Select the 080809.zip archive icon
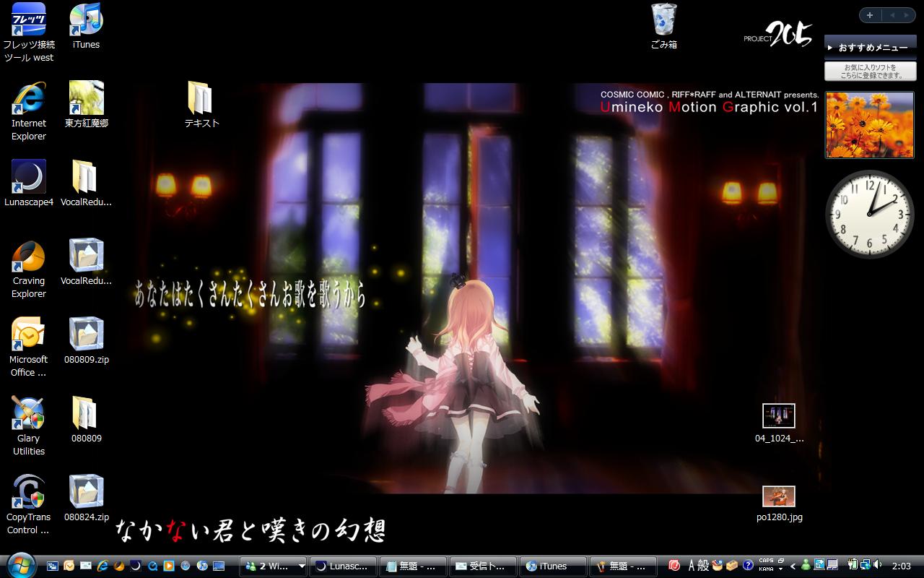Screen dimensions: 924x578 [86, 340]
